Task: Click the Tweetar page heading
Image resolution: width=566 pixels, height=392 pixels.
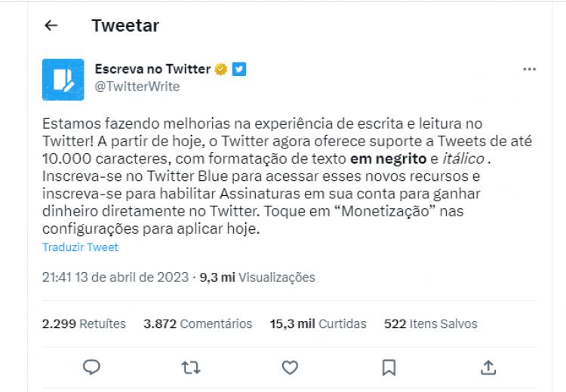Action: tap(125, 26)
